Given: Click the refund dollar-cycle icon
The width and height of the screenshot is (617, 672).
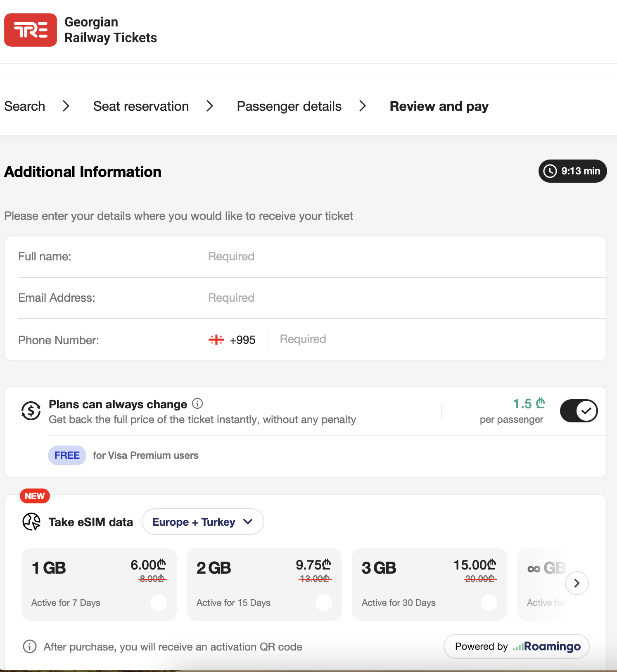Looking at the screenshot, I should tap(31, 411).
